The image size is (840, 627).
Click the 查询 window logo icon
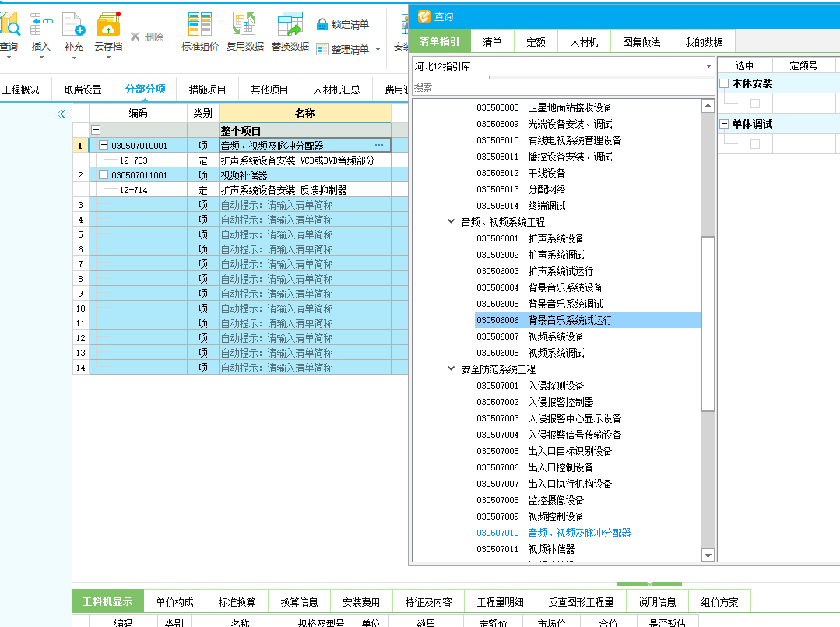424,16
